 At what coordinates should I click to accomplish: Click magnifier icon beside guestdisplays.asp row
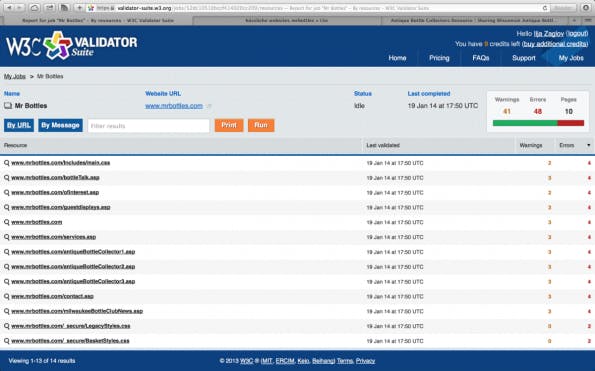coord(6,207)
